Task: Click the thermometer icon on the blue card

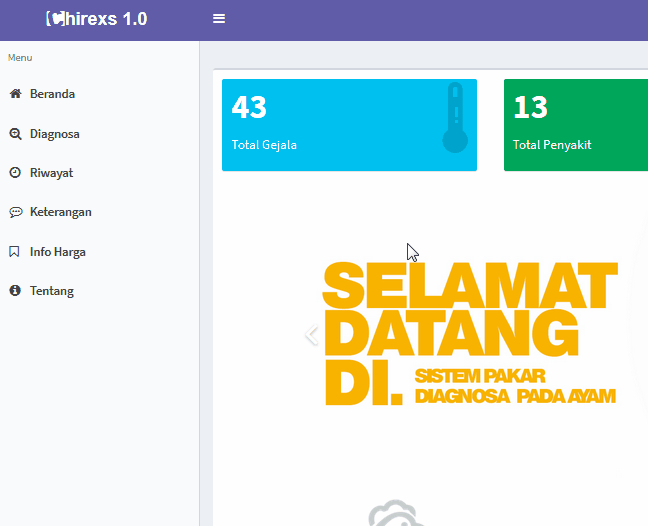Action: (x=455, y=118)
